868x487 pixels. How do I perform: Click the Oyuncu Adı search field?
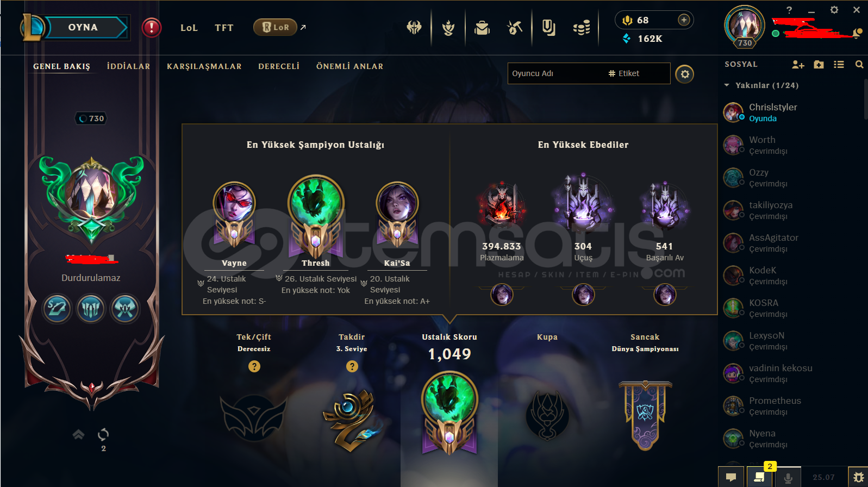(589, 73)
